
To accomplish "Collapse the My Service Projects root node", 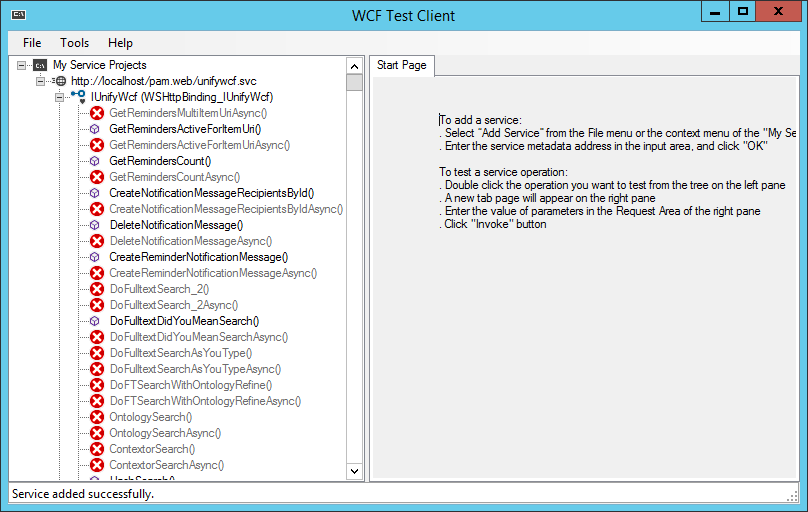I will click(x=22, y=65).
